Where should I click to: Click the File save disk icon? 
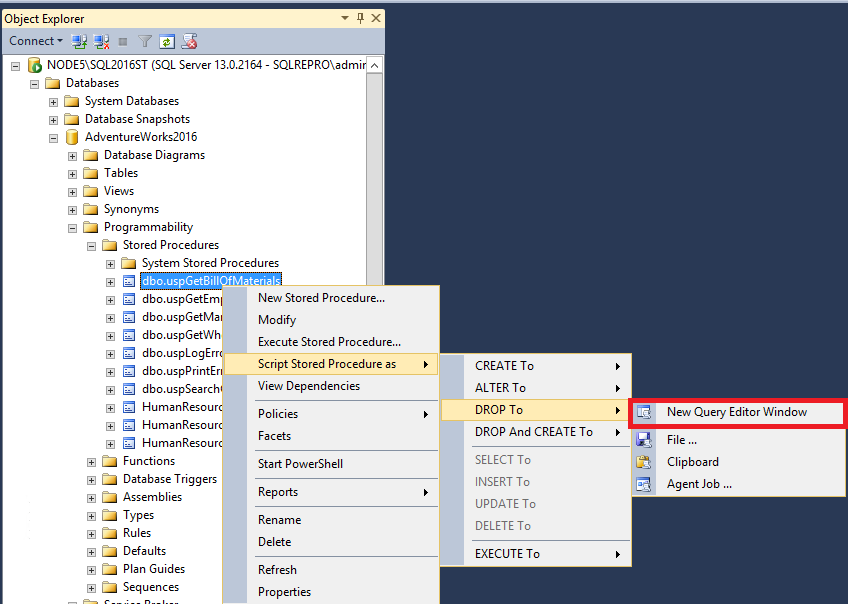tap(644, 440)
